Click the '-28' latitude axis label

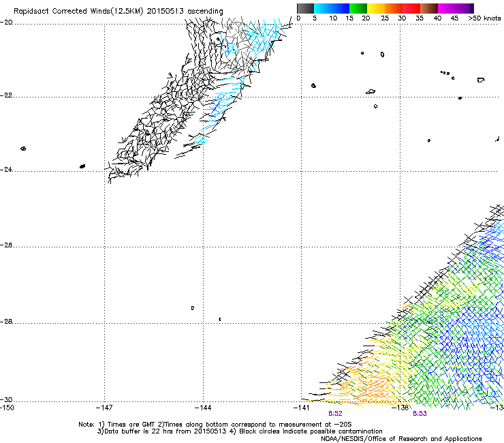7,322
